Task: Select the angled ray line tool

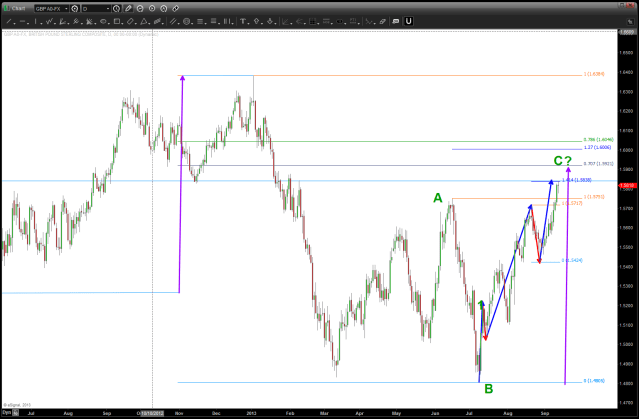Action: [x=62, y=21]
